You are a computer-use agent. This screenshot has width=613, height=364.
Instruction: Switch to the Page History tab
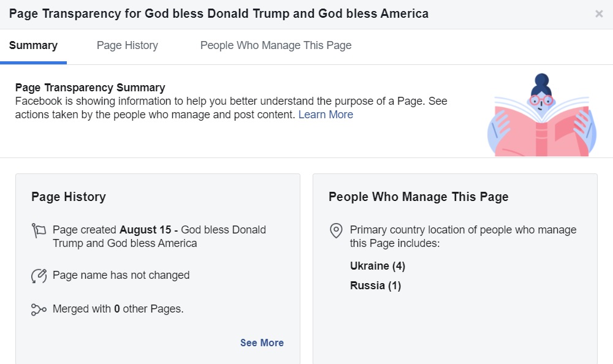127,45
